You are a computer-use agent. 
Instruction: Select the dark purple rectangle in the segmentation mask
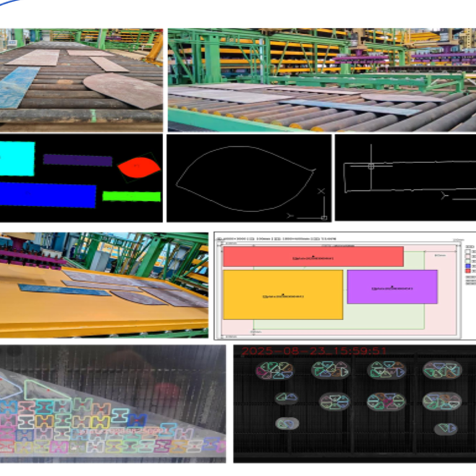[77, 160]
